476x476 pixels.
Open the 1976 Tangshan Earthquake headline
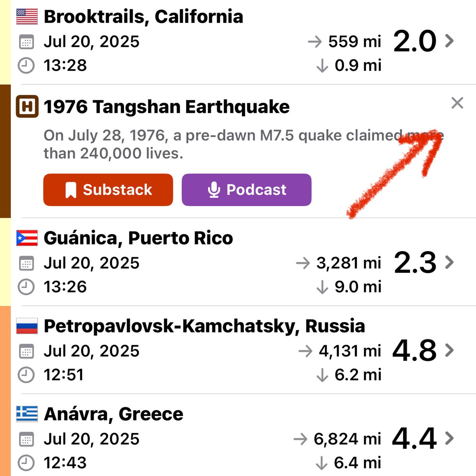pyautogui.click(x=167, y=107)
